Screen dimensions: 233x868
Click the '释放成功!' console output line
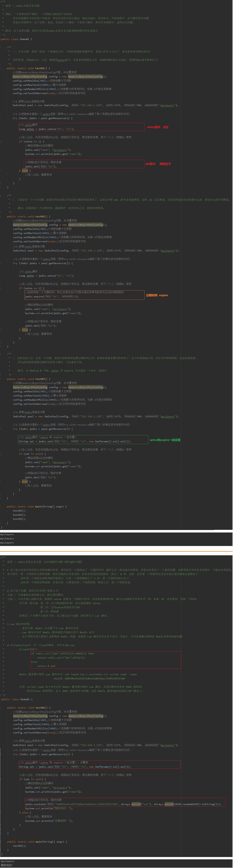point(7,865)
